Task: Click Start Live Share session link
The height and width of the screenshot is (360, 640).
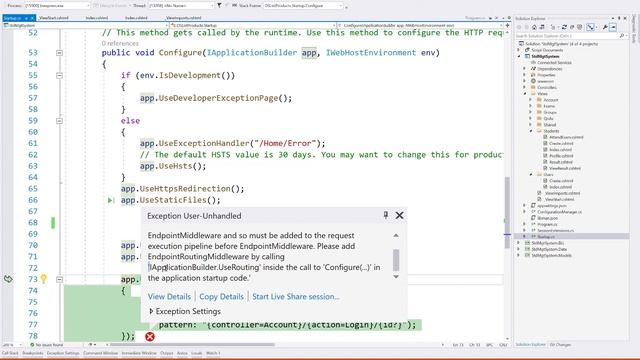Action: tap(296, 297)
